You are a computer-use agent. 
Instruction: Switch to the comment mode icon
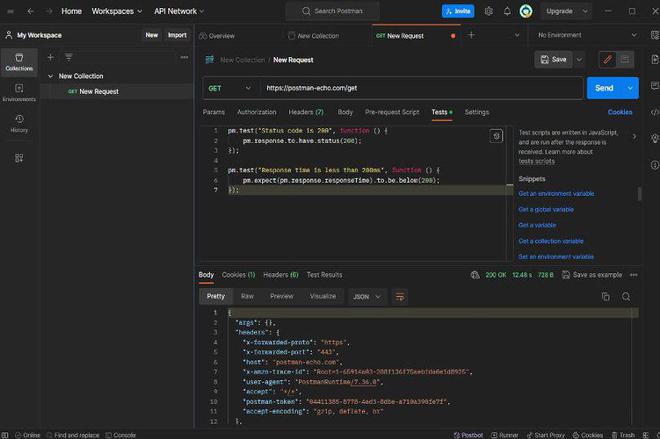tap(625, 59)
